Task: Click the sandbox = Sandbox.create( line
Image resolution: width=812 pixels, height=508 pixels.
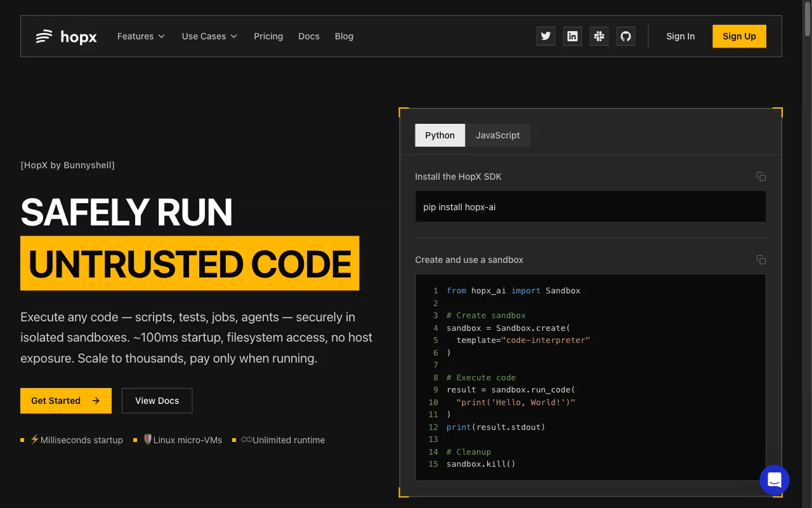Action: pos(509,328)
